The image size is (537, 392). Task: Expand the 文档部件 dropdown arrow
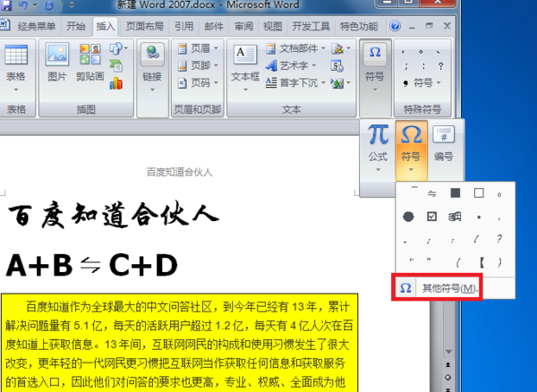tap(323, 48)
